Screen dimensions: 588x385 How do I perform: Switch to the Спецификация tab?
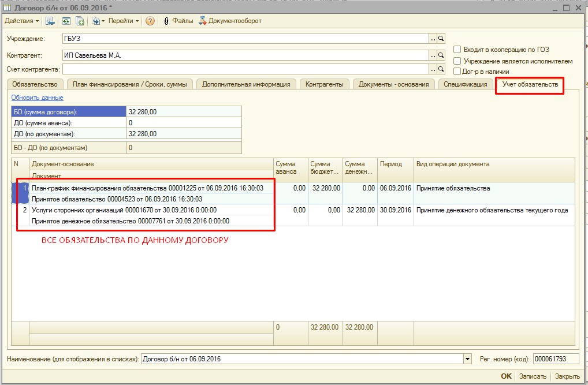click(x=464, y=84)
